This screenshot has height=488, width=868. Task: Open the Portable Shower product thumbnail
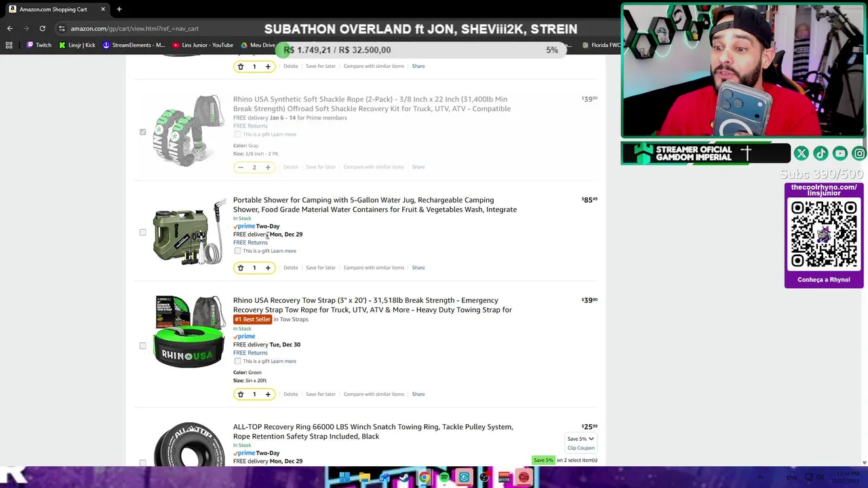point(189,232)
